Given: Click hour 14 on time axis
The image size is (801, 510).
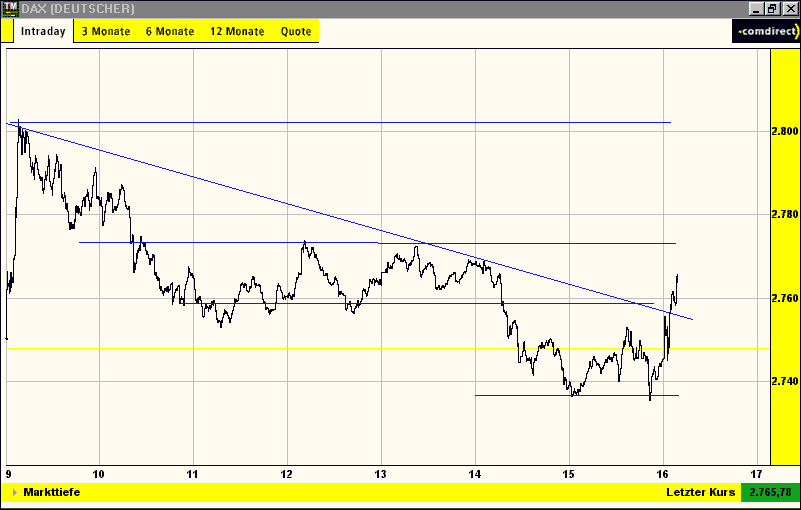Looking at the screenshot, I should (x=475, y=474).
